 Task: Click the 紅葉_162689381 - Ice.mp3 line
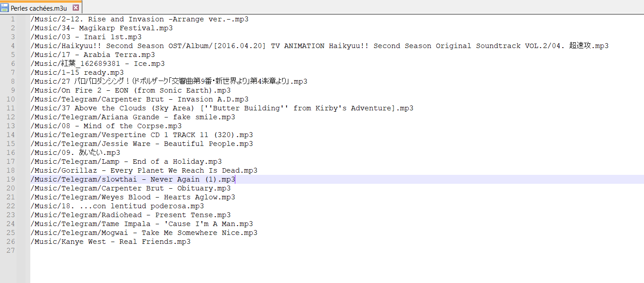(x=98, y=64)
